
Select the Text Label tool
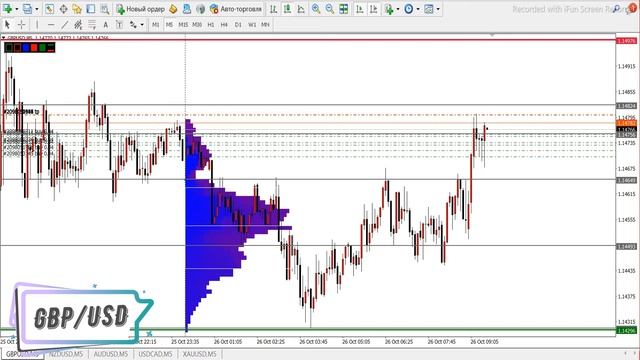point(119,24)
